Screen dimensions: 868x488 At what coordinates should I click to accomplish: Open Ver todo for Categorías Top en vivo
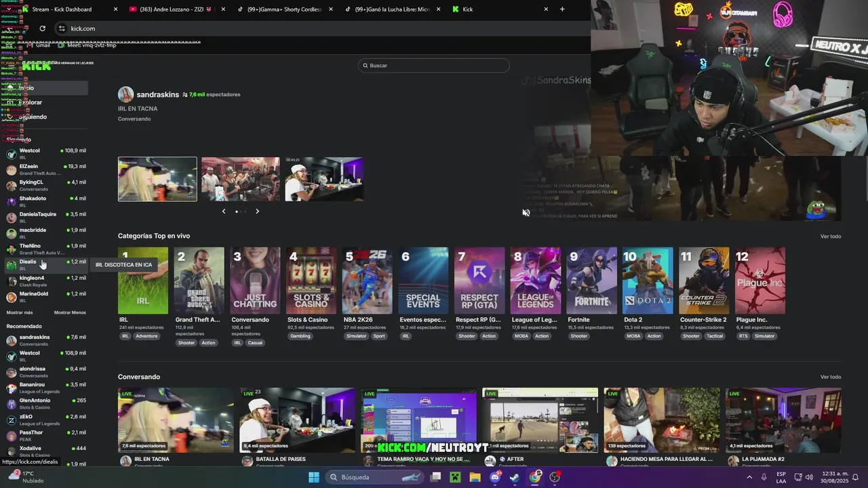[831, 236]
